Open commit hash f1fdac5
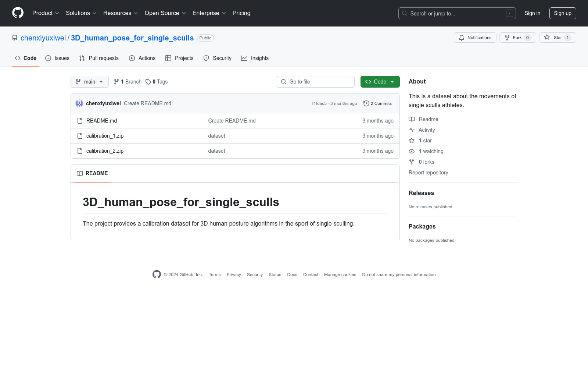 click(319, 103)
